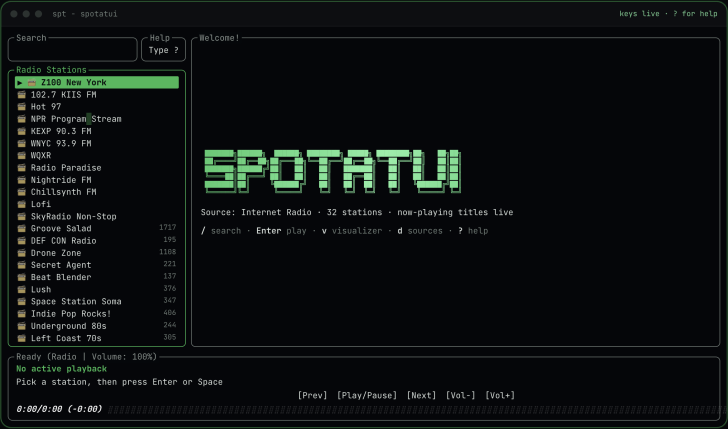The height and width of the screenshot is (429, 728).
Task: Click the radio icon beside Radio Paradise
Action: pyautogui.click(x=21, y=168)
